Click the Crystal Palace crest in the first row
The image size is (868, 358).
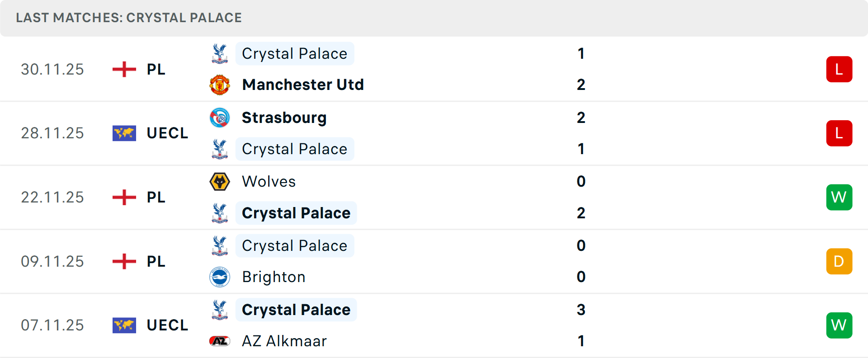click(220, 53)
